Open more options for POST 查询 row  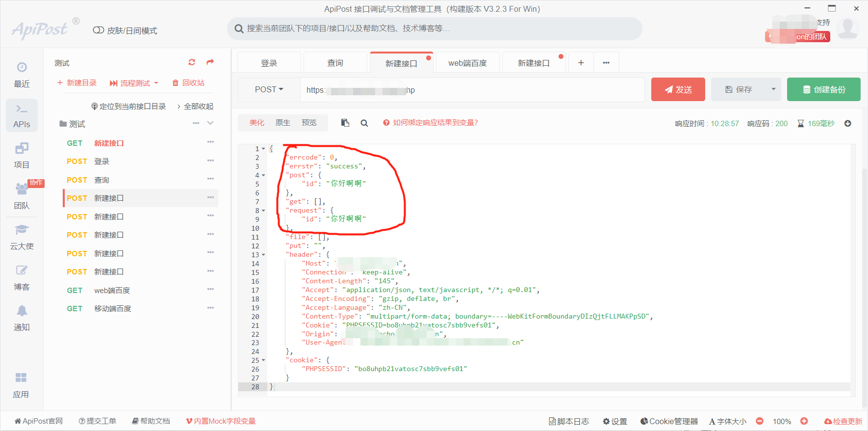(210, 179)
